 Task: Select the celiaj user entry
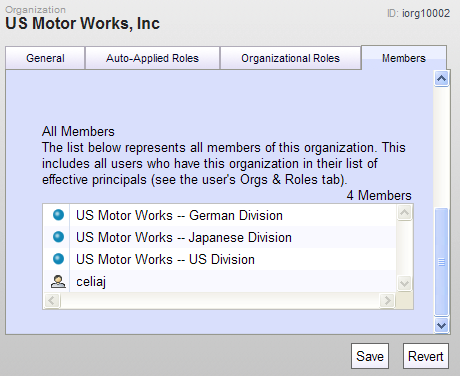[x=220, y=281]
